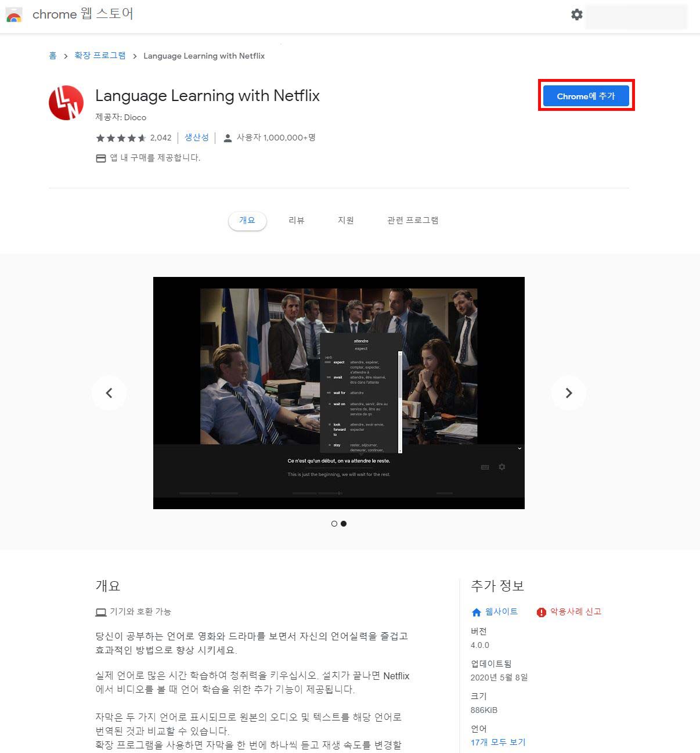Open the 웹사이트 link
Screen dimensions: 700x753
[x=501, y=612]
